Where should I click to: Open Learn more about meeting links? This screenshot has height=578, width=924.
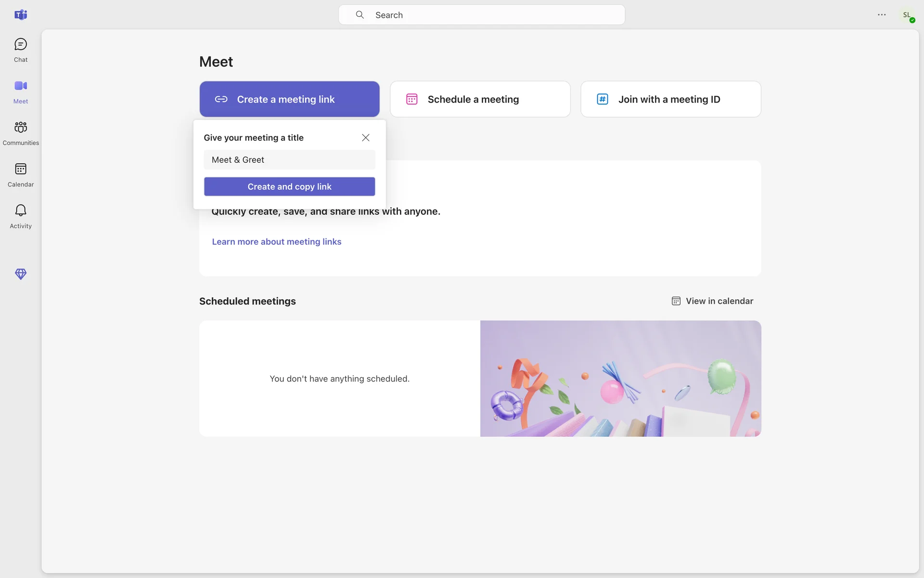point(276,242)
